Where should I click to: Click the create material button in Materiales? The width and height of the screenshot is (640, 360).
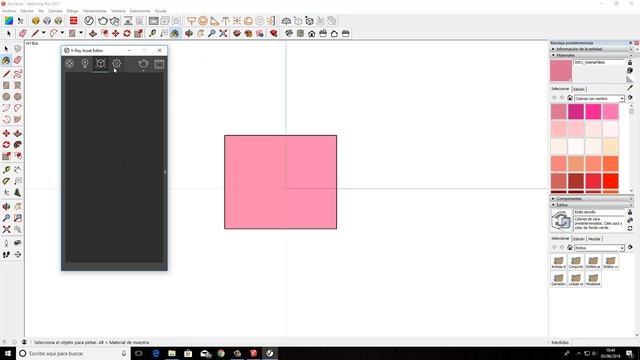click(x=630, y=71)
